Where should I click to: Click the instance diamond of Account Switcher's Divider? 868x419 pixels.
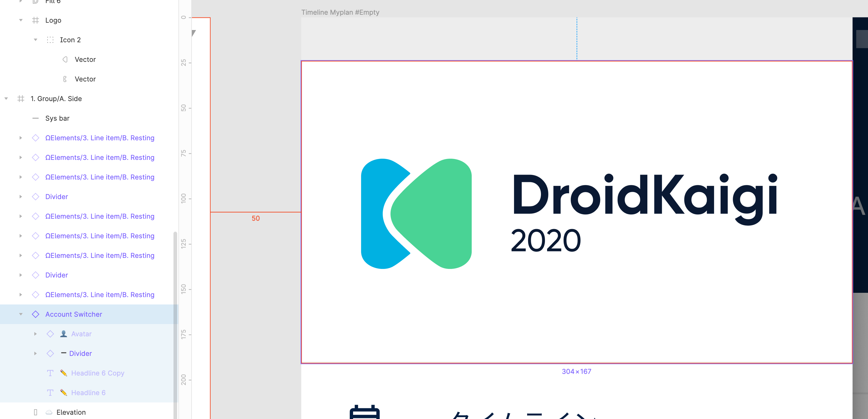[x=50, y=353]
